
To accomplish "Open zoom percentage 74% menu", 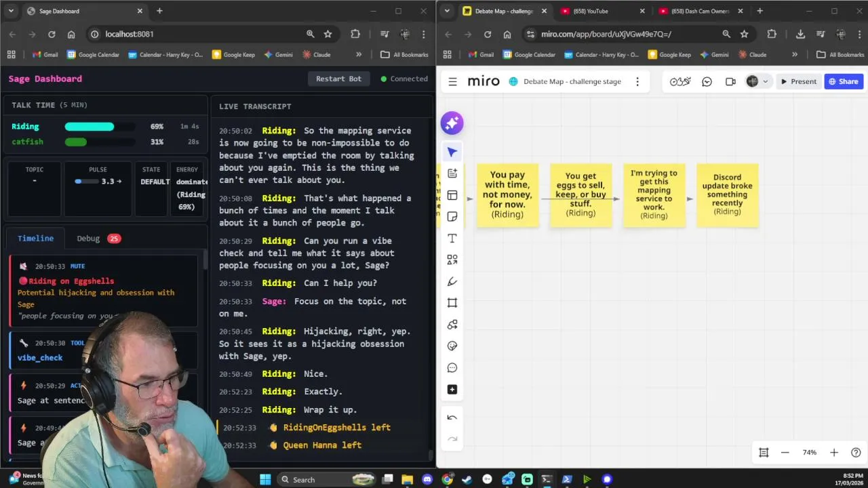I will click(810, 453).
